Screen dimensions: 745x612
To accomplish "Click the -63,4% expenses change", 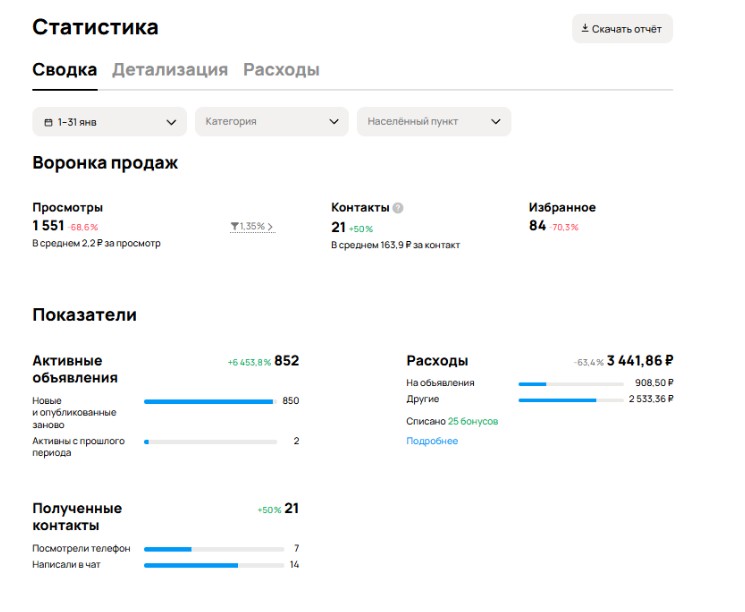I will (588, 363).
